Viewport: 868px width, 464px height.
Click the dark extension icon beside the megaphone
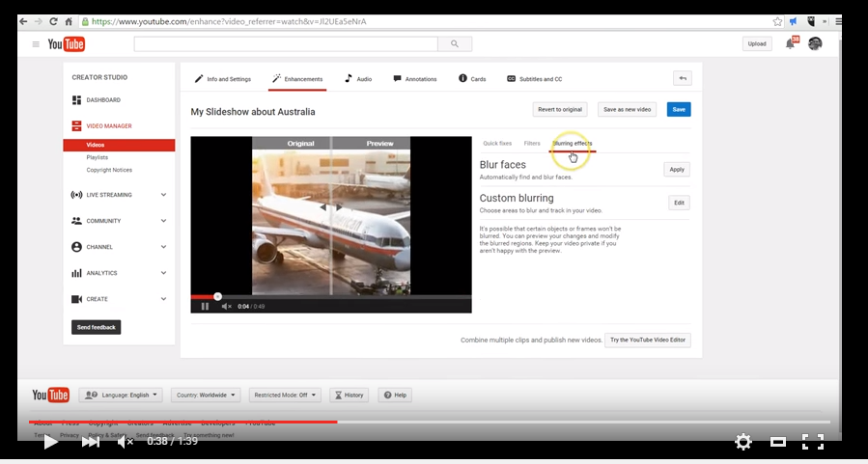point(811,21)
